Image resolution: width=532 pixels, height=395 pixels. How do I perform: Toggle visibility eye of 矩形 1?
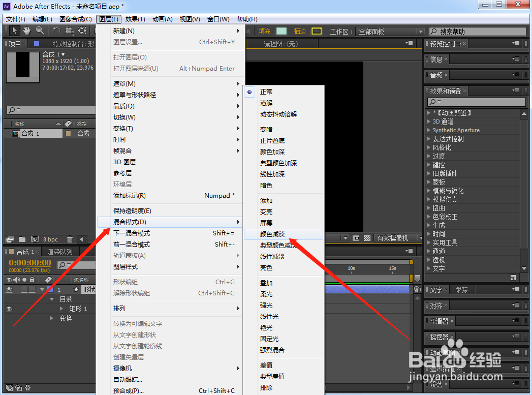[9, 309]
